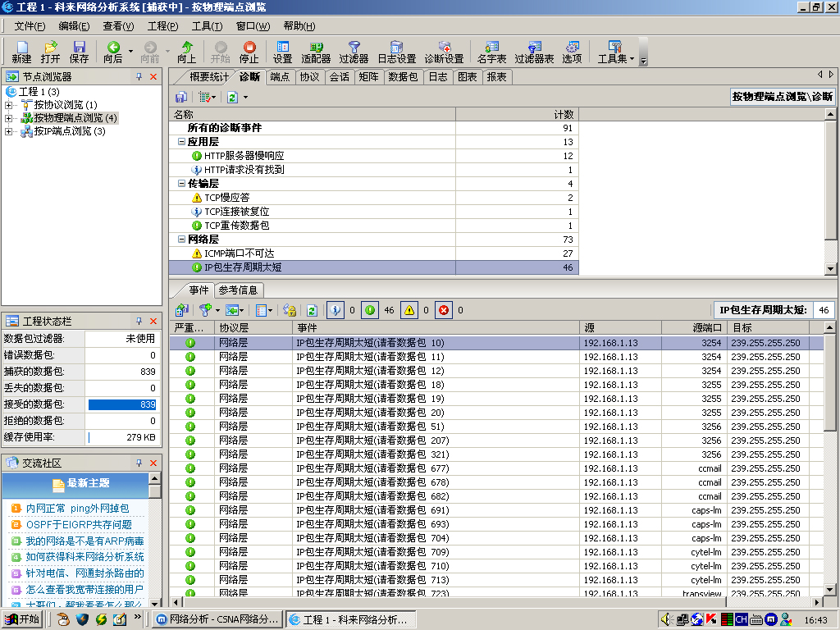Toggle the warning severity filter button
This screenshot has height=630, width=840.
point(409,310)
